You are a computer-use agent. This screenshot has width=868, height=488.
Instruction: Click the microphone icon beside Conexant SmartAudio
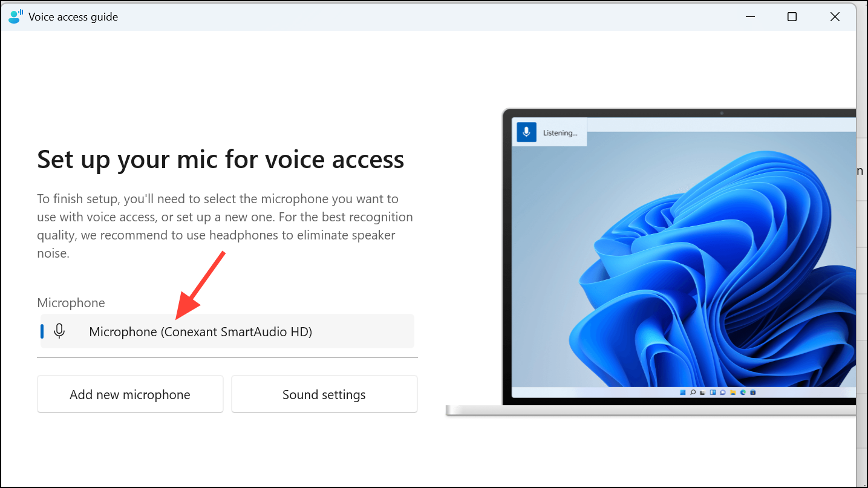(x=59, y=331)
